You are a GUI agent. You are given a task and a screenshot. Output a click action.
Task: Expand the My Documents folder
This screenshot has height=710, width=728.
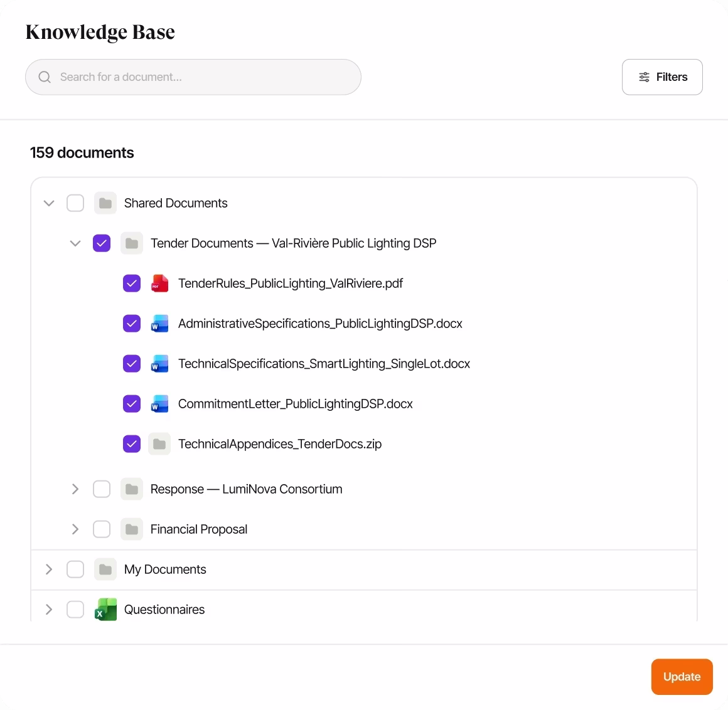49,570
